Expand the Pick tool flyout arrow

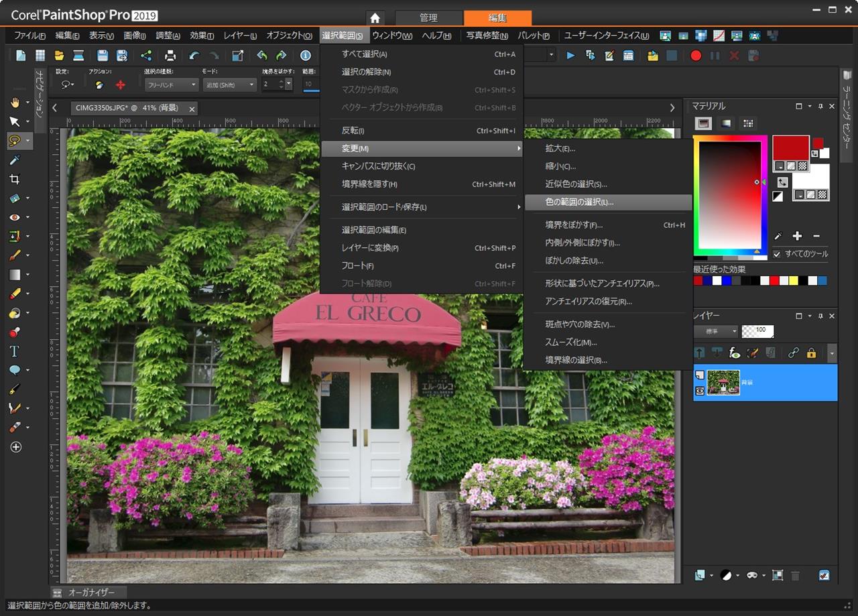28,122
